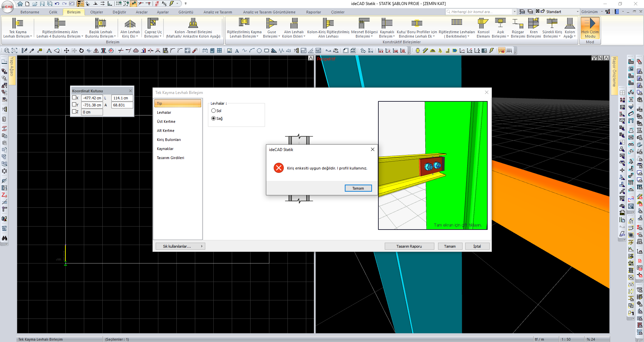This screenshot has height=342, width=644.
Task: Select the Kren Birleşimi icon
Action: [x=533, y=23]
